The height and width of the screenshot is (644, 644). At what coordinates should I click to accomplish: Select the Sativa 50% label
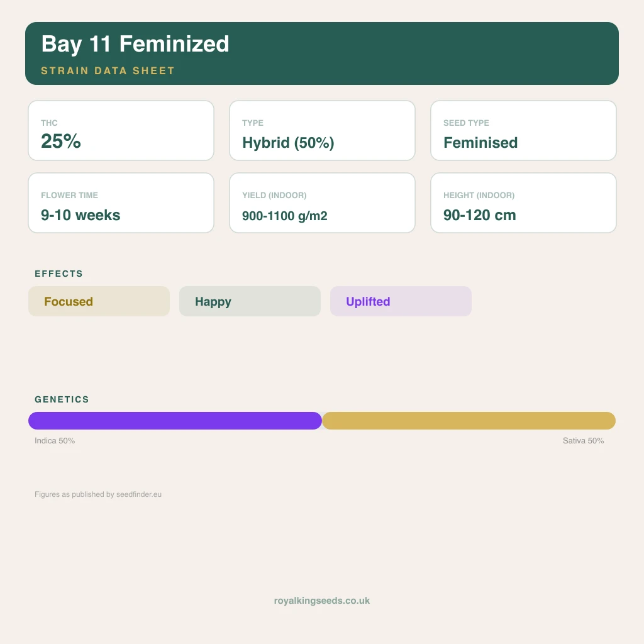583,441
